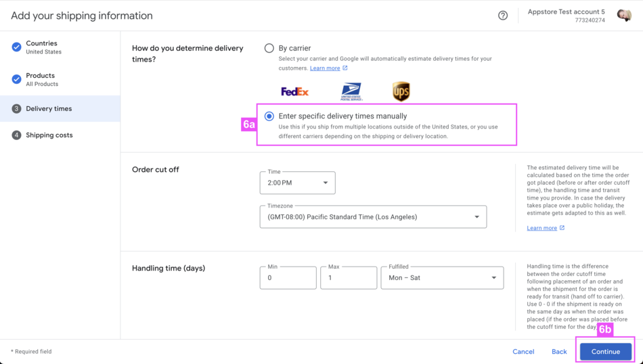Click the Min handling time field
This screenshot has height=364, width=643.
pyautogui.click(x=288, y=278)
